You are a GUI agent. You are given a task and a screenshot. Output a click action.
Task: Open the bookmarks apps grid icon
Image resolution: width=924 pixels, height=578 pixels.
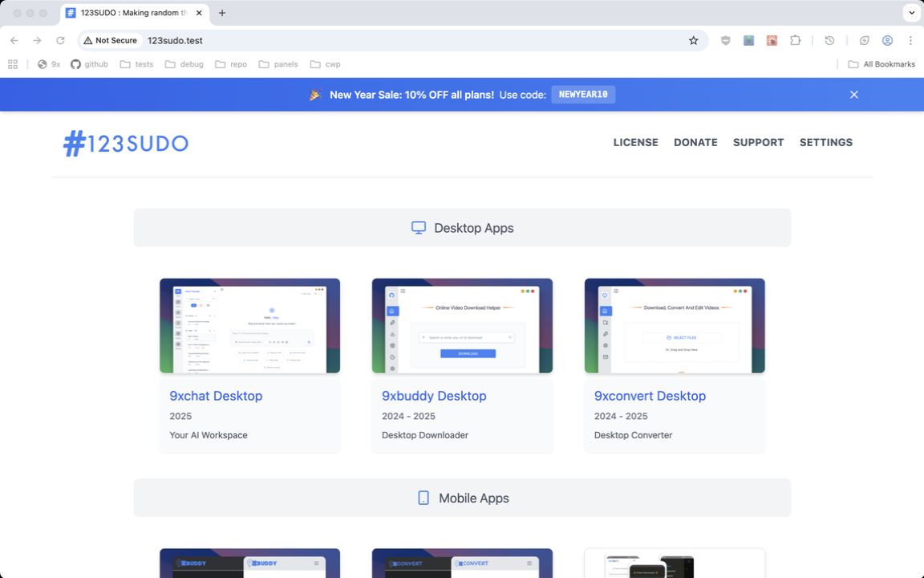pyautogui.click(x=12, y=63)
